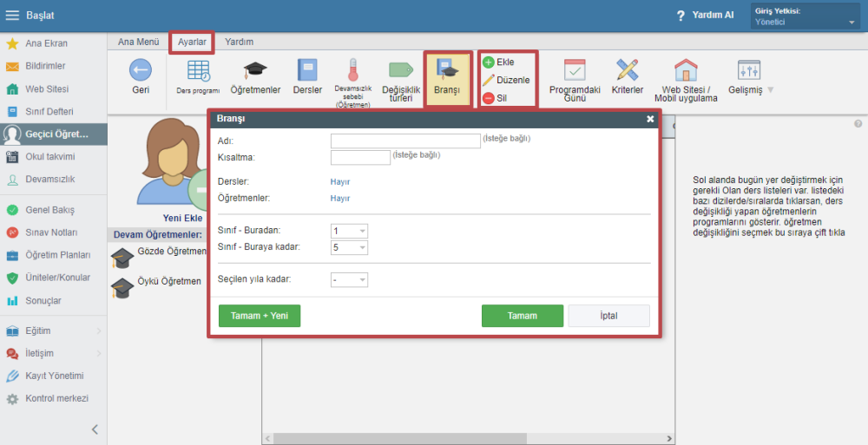Viewport: 868px width, 445px height.
Task: Open Sınav Notları sidebar item
Action: coord(53,232)
